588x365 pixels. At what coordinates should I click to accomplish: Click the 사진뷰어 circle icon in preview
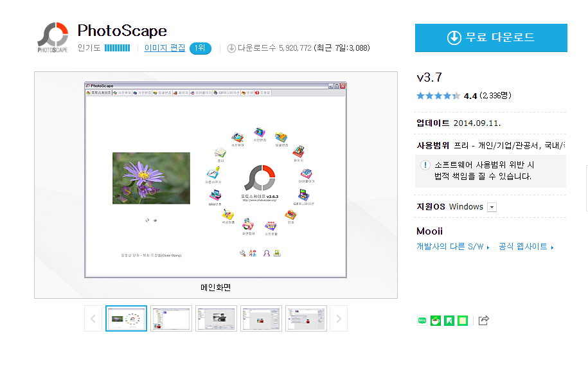[x=237, y=138]
